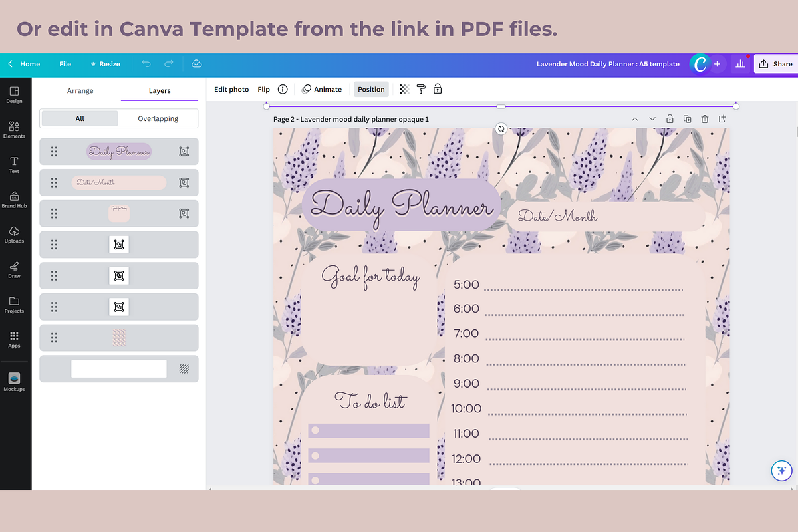The image size is (798, 532).
Task: Add collaborator with plus icon
Action: click(x=717, y=64)
